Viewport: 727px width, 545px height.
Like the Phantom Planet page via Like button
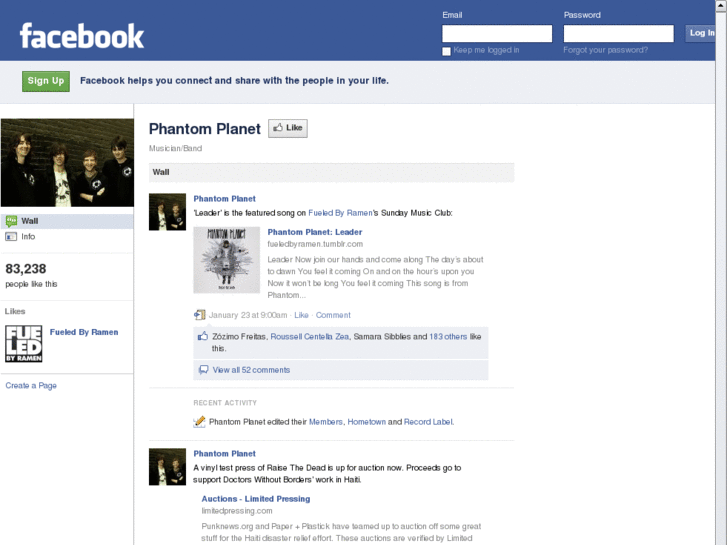tap(288, 128)
